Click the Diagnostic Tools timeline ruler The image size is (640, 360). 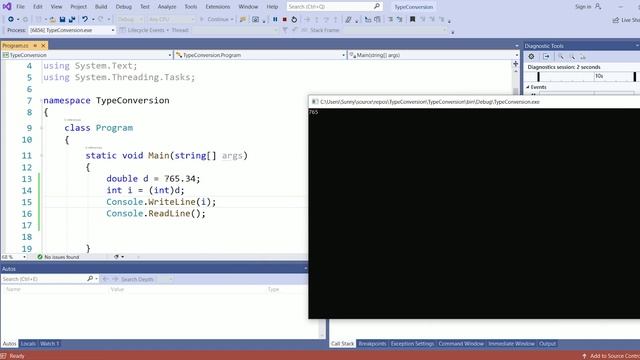pos(582,76)
